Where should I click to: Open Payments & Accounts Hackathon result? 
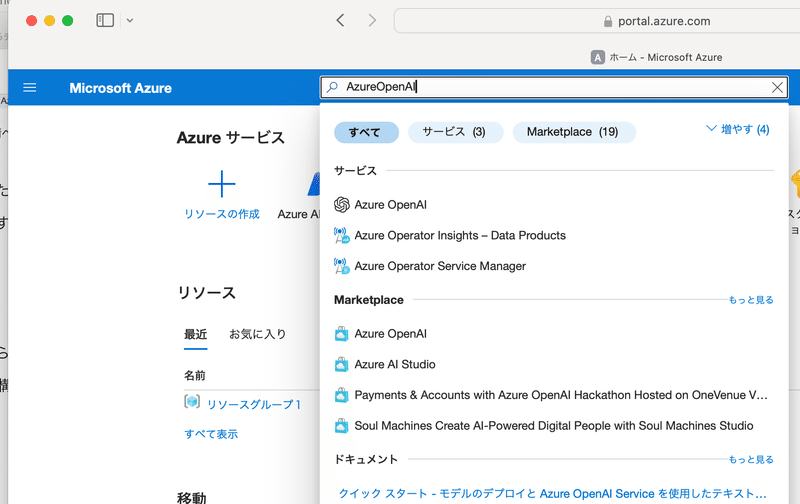tap(561, 395)
